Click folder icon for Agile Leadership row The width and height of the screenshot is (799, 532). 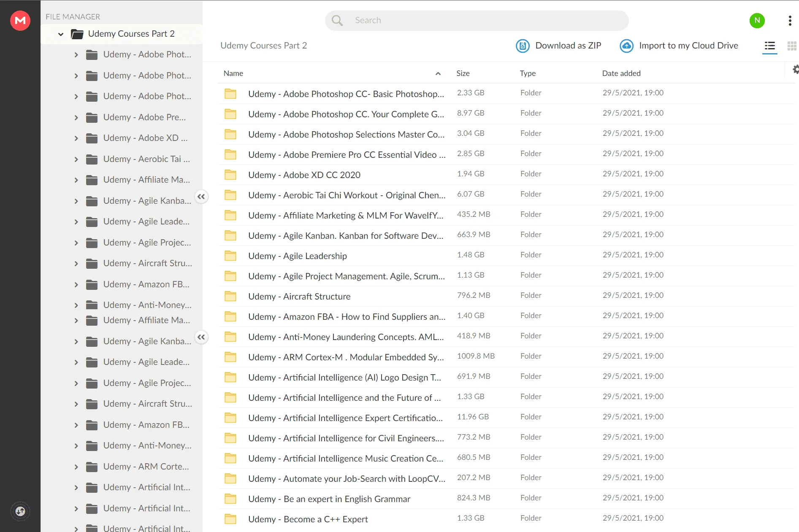click(x=230, y=255)
